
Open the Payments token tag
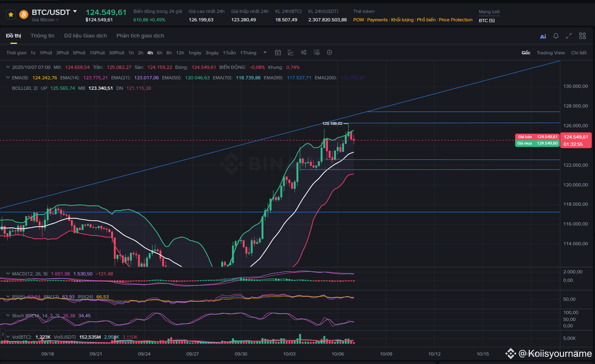(377, 20)
